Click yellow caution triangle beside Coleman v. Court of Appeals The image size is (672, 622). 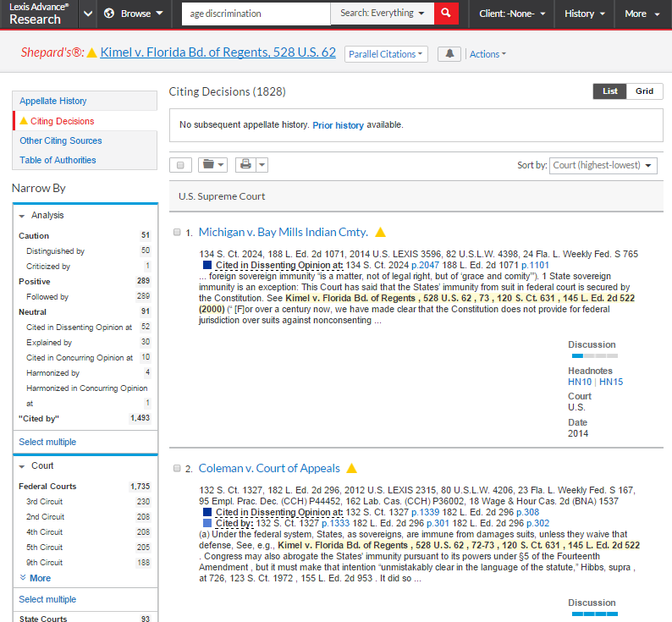352,468
